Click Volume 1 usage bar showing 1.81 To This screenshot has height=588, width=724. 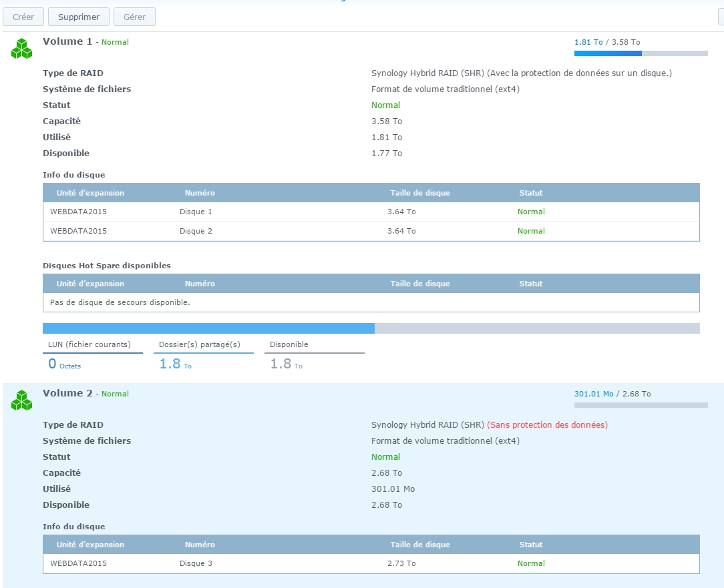point(641,53)
